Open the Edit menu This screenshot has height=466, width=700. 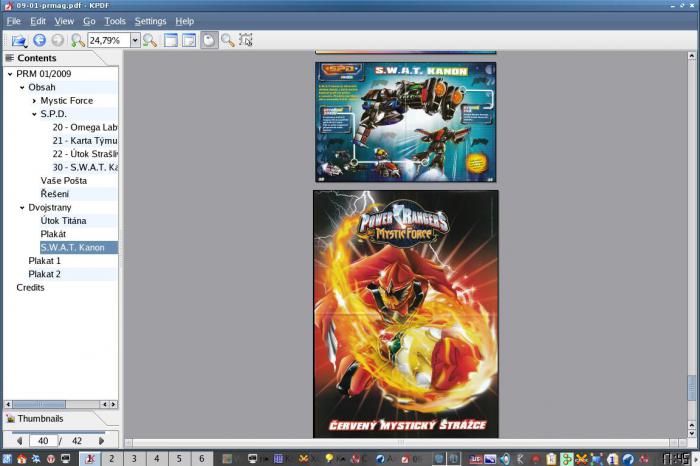[x=38, y=21]
